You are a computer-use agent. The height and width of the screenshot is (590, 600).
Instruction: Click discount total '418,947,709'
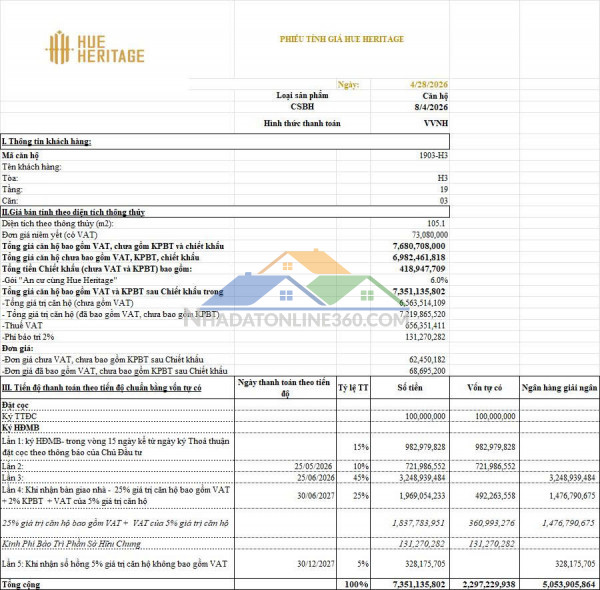422,269
